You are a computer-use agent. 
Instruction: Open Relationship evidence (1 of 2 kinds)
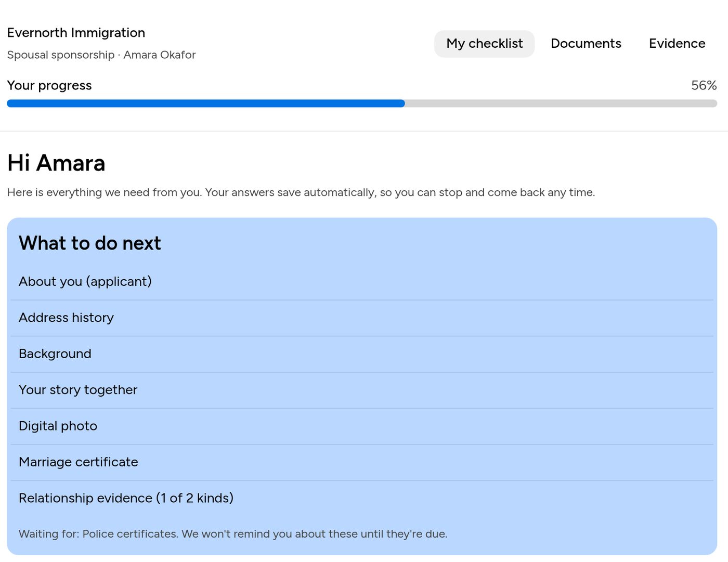(362, 498)
